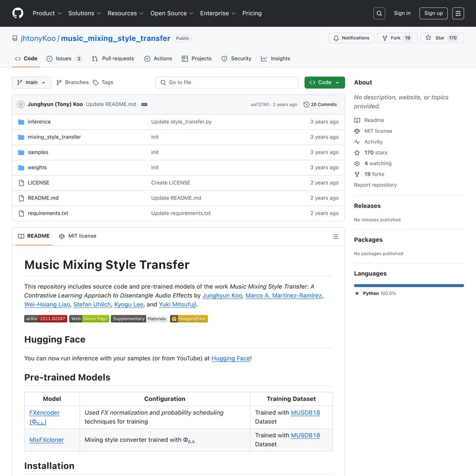476x476 pixels.
Task: Click the repository icon beside jhtonyKoo
Action: pyautogui.click(x=15, y=38)
